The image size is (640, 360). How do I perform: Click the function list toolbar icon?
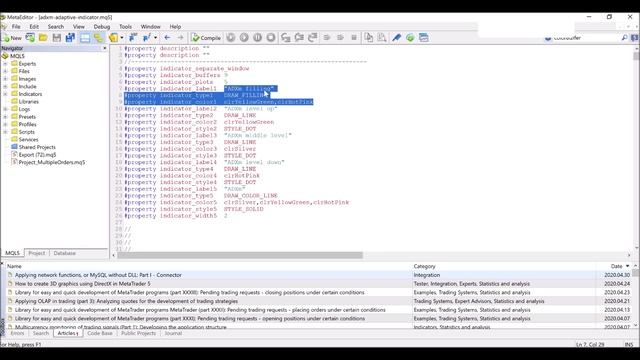pos(147,38)
